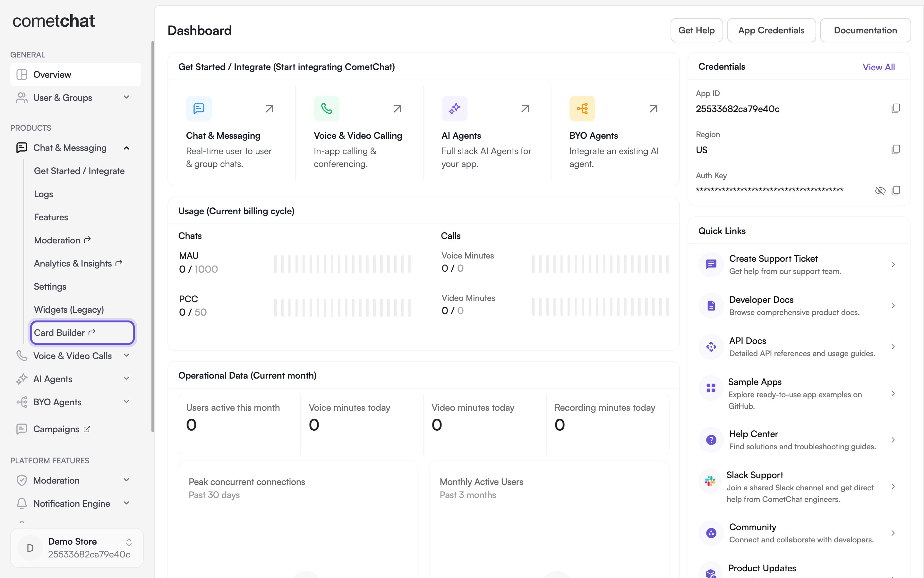Click the Create Support Ticket icon

coord(711,264)
